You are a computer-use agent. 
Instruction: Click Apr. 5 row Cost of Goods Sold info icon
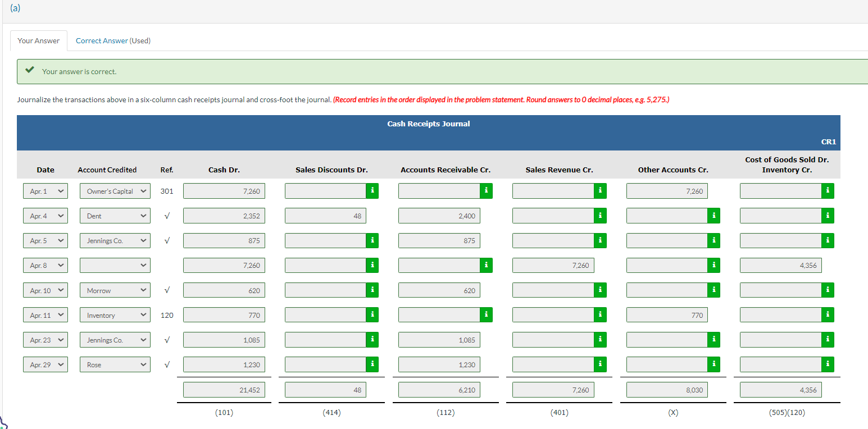click(x=828, y=240)
